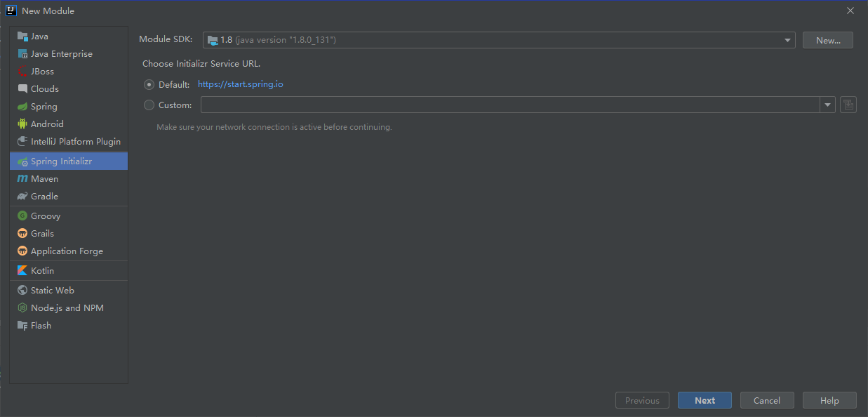Screen dimensions: 868x417
Task: Choose the Maven module type label
Action: pyautogui.click(x=45, y=179)
